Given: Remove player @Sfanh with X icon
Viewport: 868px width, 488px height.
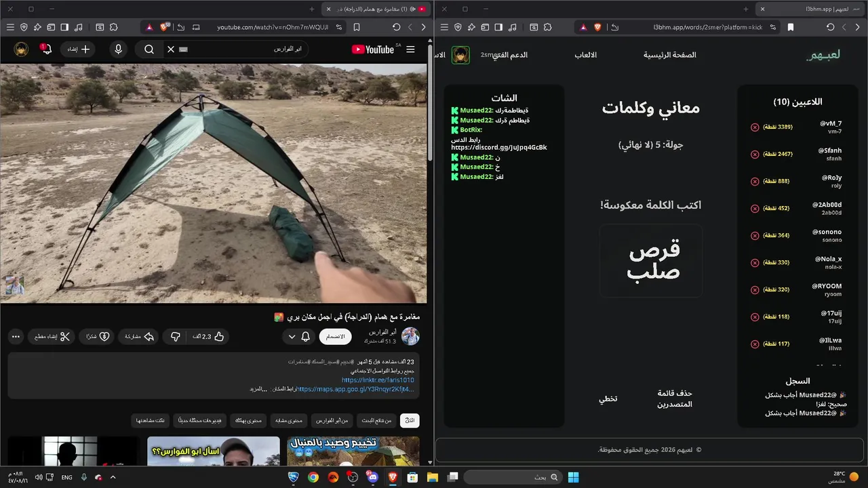Looking at the screenshot, I should 755,154.
